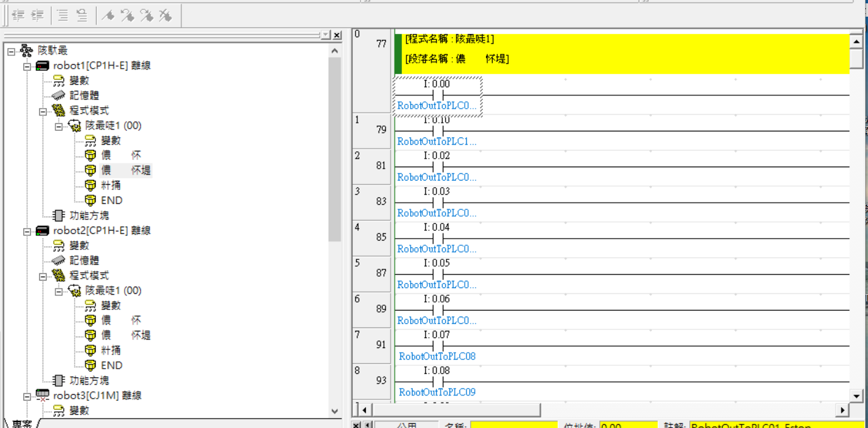Collapse the robot3[CJ1M] tree node

pyautogui.click(x=27, y=395)
